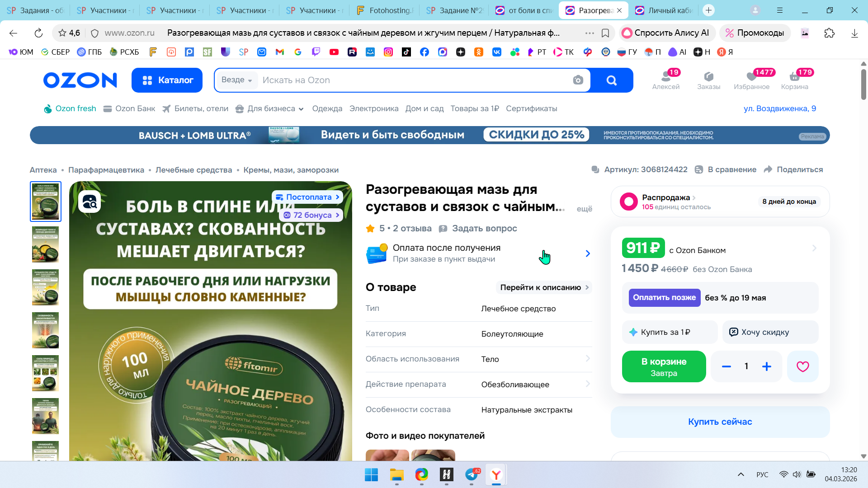Click the Купить сейчас button
Image resolution: width=868 pixels, height=488 pixels.
tap(720, 422)
